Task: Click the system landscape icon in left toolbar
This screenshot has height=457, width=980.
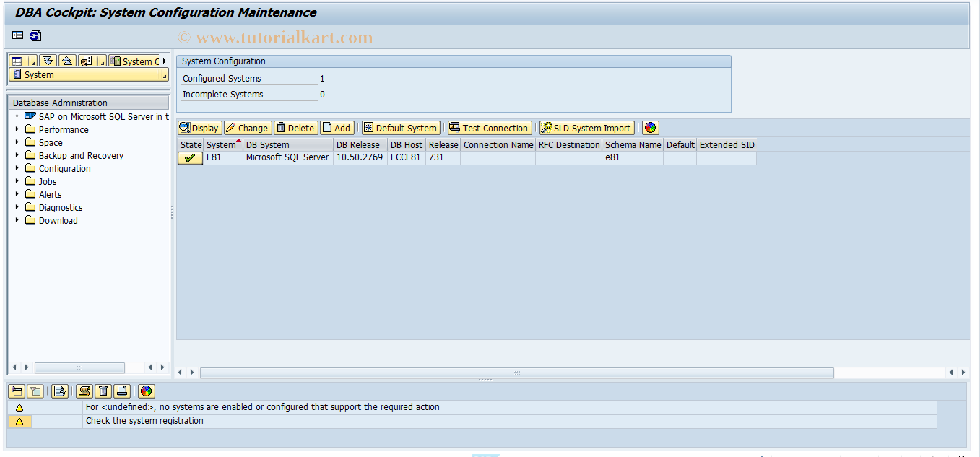Action: (86, 61)
